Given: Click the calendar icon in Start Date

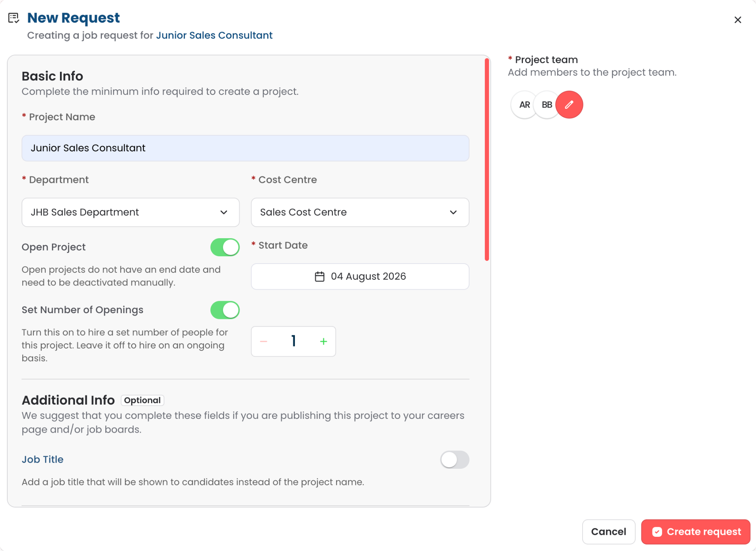Looking at the screenshot, I should (x=320, y=277).
